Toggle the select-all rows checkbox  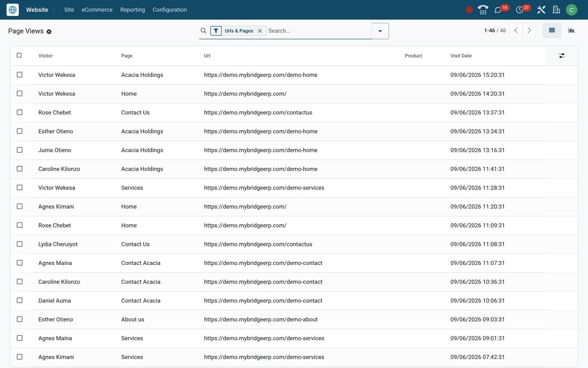(x=19, y=55)
